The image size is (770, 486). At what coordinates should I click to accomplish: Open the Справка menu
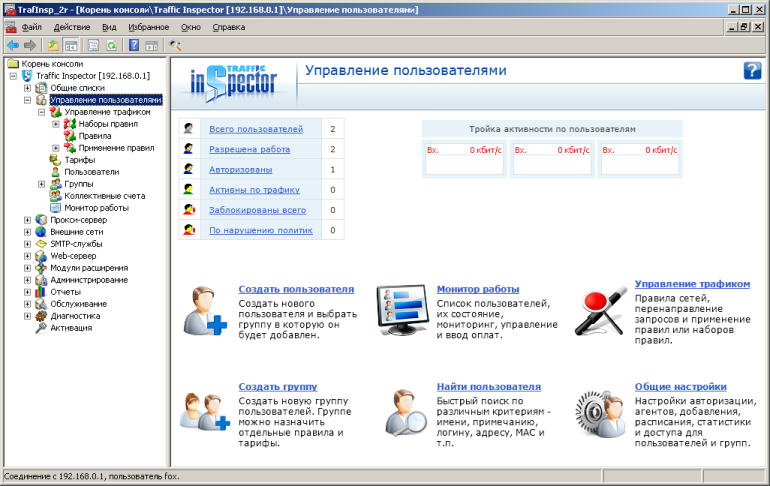(x=229, y=27)
